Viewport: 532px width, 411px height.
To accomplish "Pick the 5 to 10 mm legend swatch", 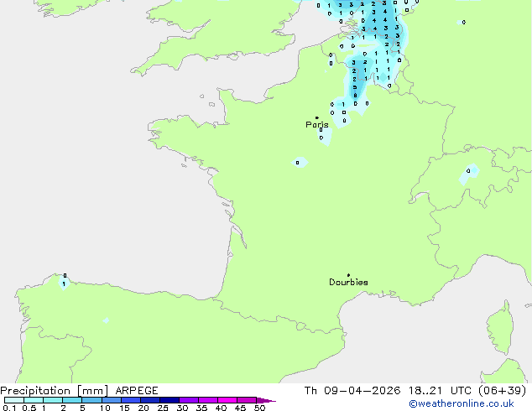I will coord(92,400).
